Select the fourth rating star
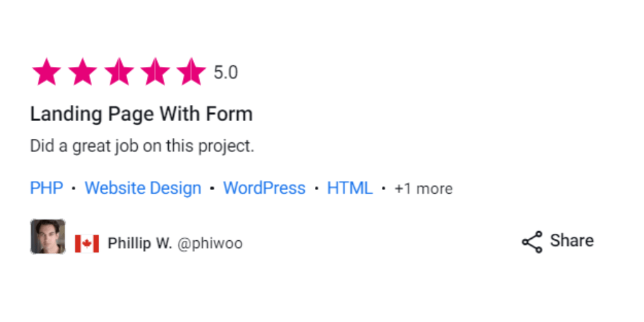The image size is (644, 322). click(x=155, y=72)
